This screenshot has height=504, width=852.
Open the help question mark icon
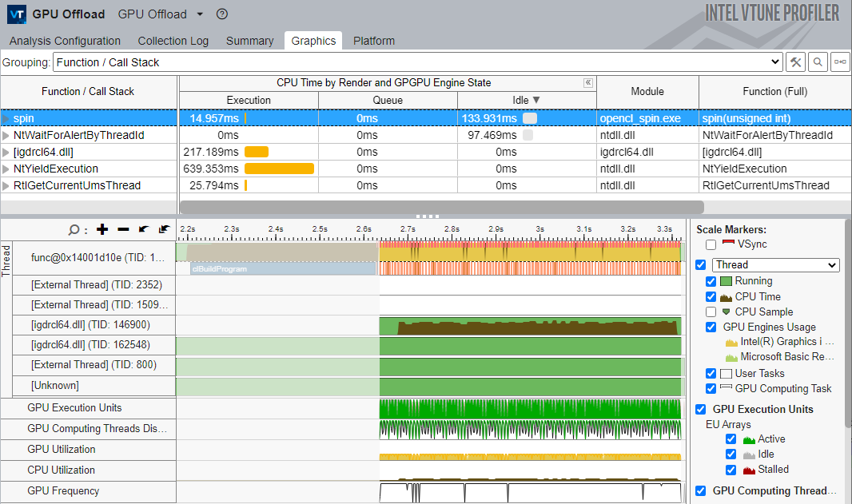[x=222, y=14]
